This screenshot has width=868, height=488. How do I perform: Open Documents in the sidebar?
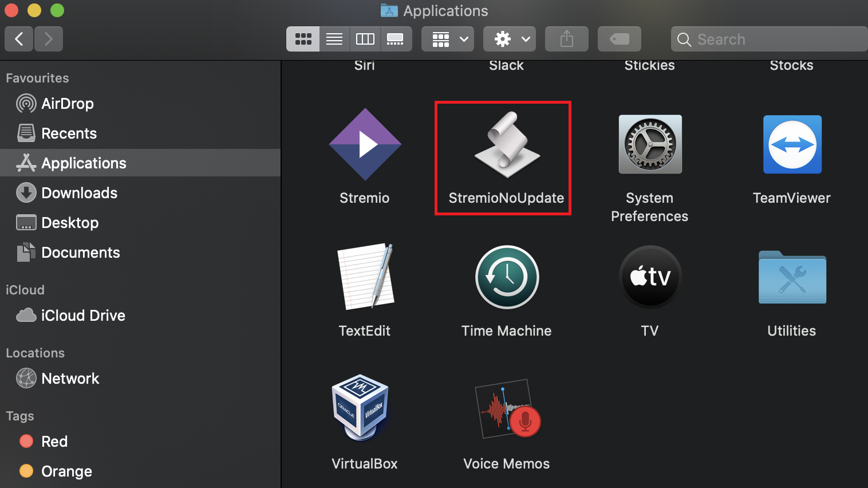coord(140,253)
